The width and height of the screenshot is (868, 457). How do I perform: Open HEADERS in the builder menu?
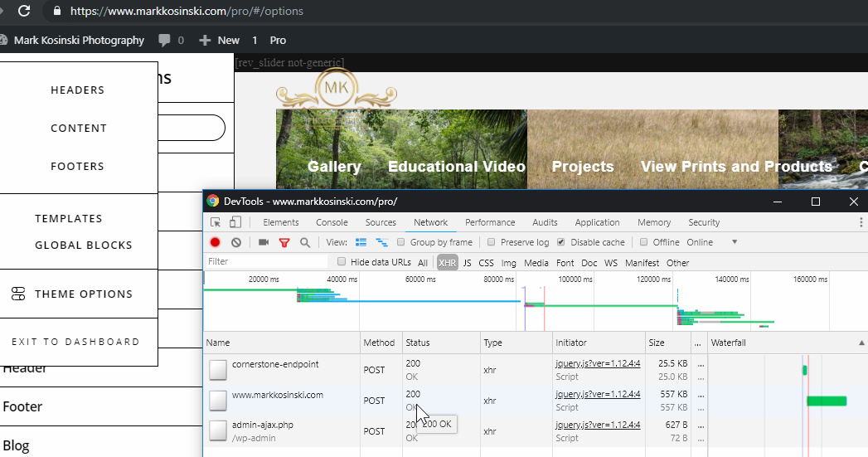(77, 90)
